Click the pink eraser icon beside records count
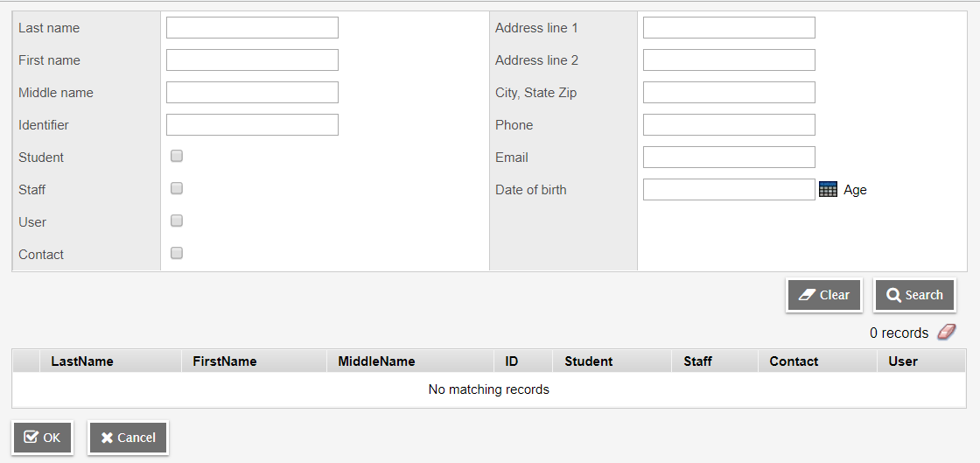Screen dimensions: 980x463 click(x=946, y=332)
